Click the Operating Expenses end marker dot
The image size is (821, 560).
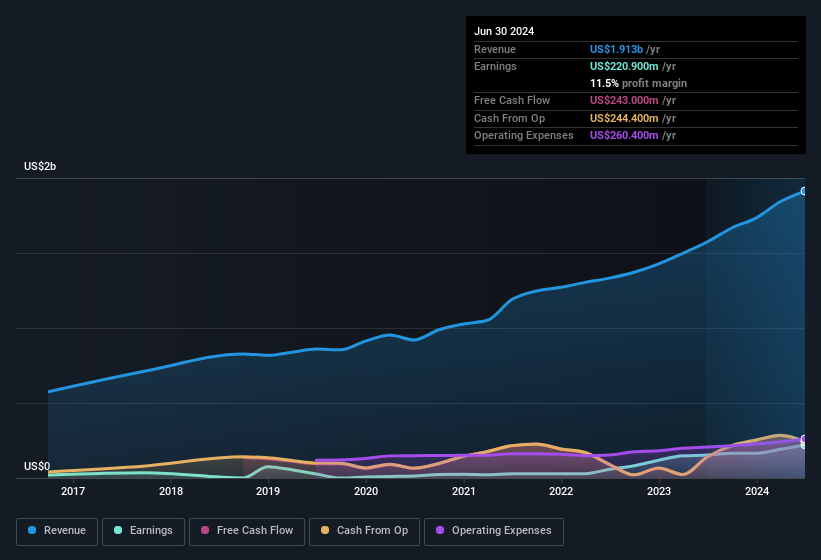pos(804,439)
